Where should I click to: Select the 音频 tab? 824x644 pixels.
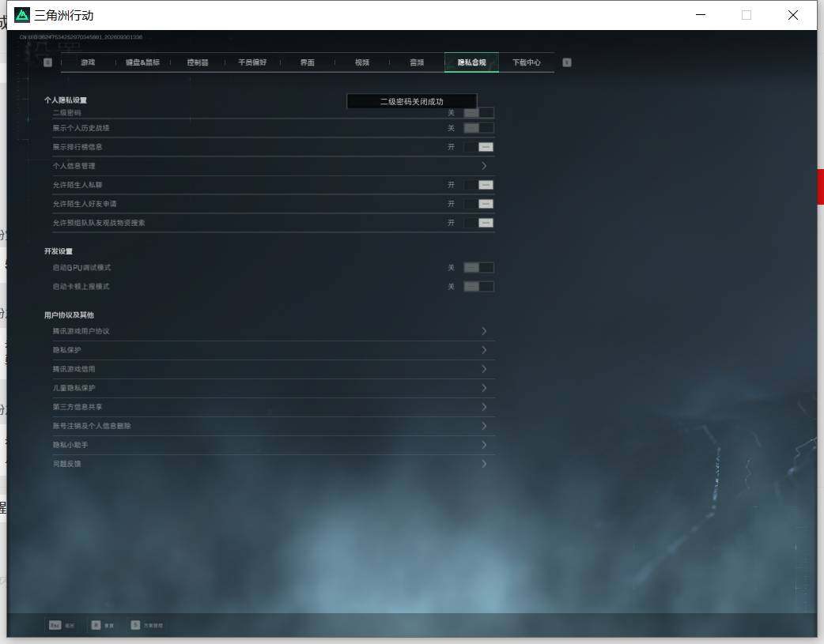tap(417, 62)
